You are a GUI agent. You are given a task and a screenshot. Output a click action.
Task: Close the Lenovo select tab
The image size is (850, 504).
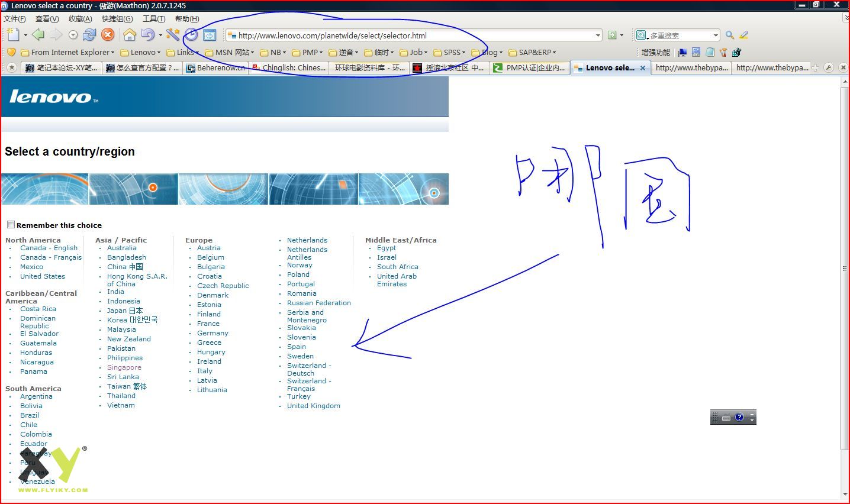tap(643, 68)
